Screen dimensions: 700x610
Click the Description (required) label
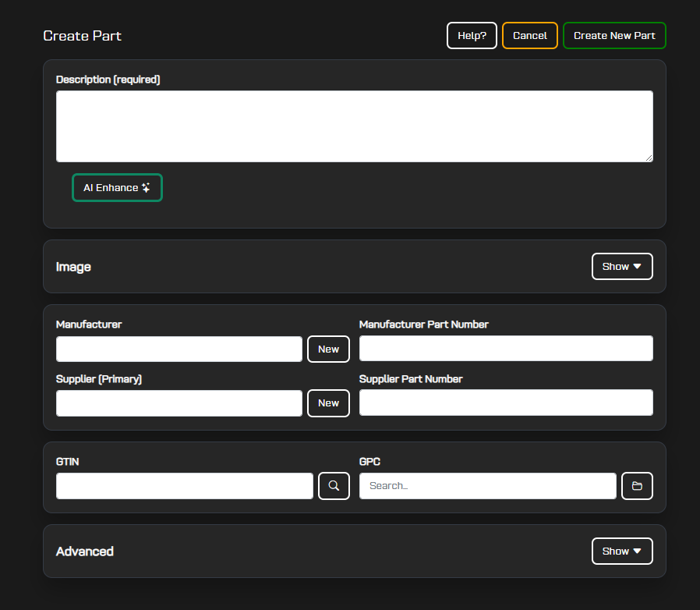click(x=108, y=80)
